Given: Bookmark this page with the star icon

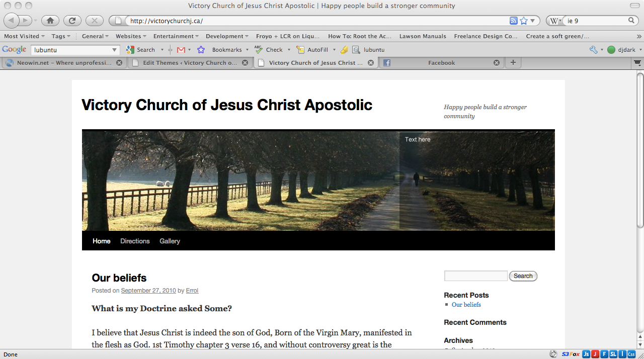Looking at the screenshot, I should [x=524, y=21].
